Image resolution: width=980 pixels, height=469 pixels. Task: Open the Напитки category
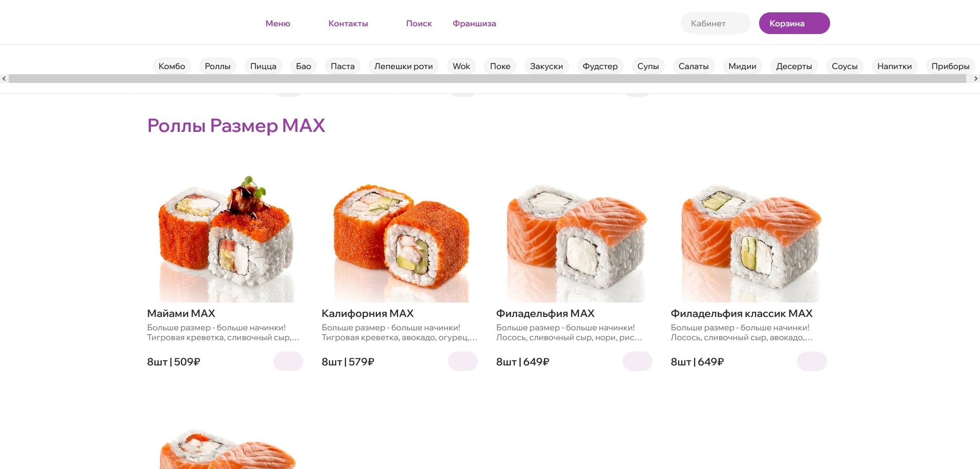click(895, 66)
